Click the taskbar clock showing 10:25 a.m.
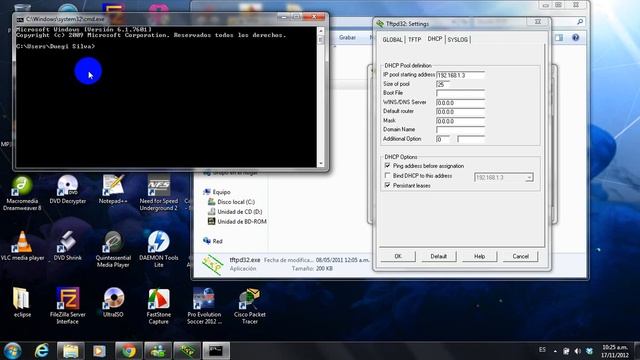The image size is (640, 360). point(615,351)
